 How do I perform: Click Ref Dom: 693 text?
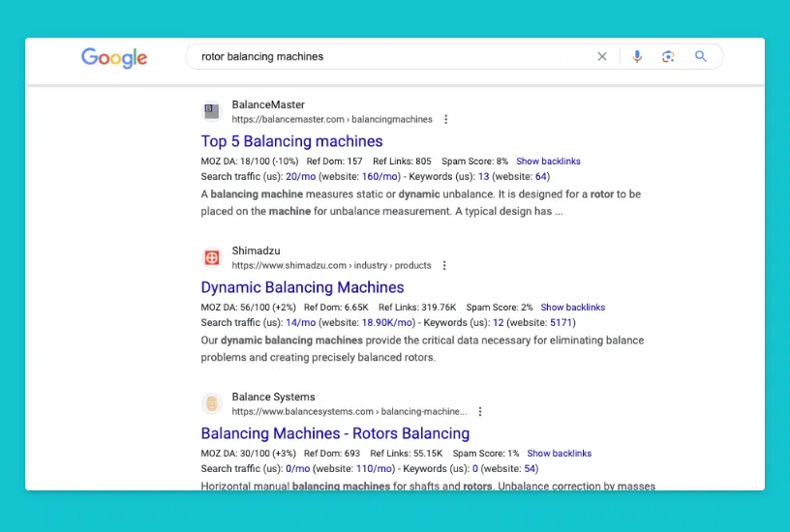pos(332,453)
